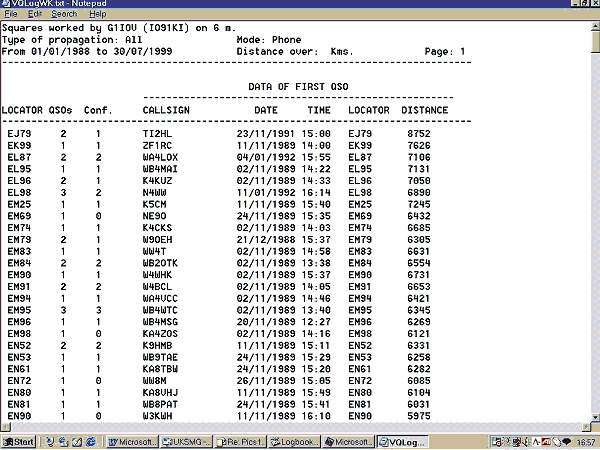The height and width of the screenshot is (450, 600).
Task: Click the Notepad icon in the title bar
Action: 5,3
